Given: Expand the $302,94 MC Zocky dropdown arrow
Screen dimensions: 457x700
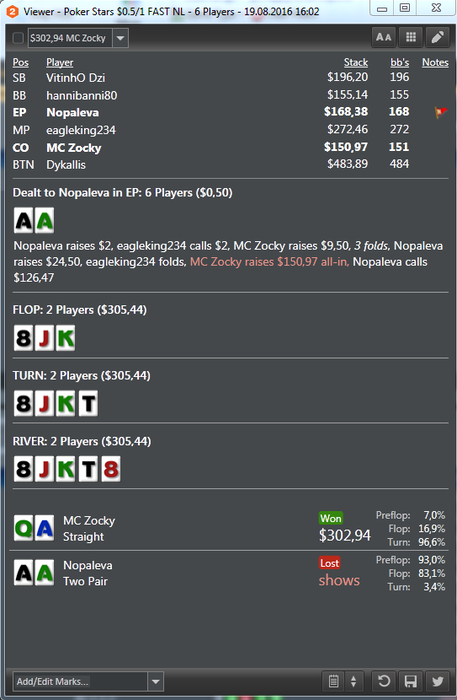Looking at the screenshot, I should click(120, 38).
